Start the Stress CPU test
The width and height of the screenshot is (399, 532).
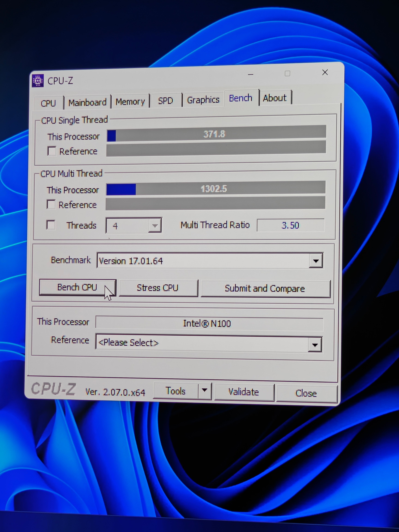pyautogui.click(x=158, y=288)
